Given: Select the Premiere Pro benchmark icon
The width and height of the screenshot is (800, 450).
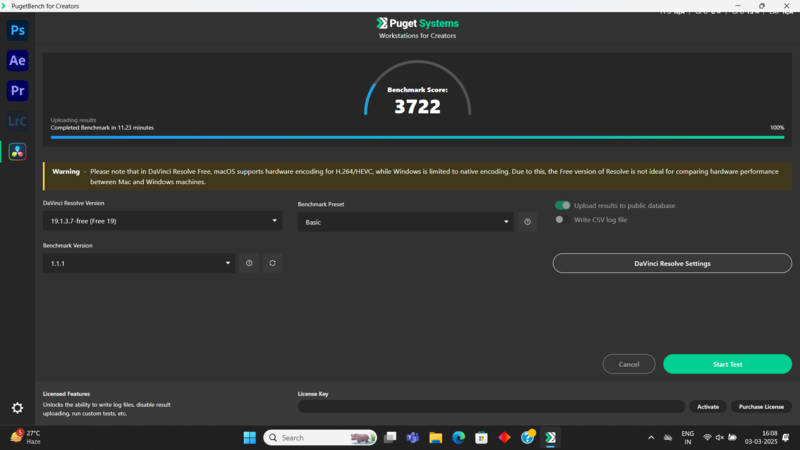Looking at the screenshot, I should 17,91.
